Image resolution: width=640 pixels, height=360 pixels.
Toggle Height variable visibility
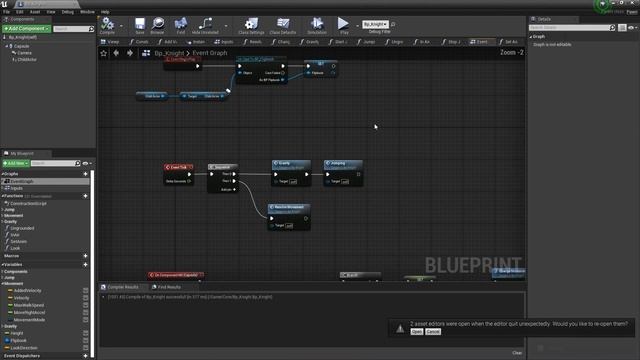tap(86, 333)
